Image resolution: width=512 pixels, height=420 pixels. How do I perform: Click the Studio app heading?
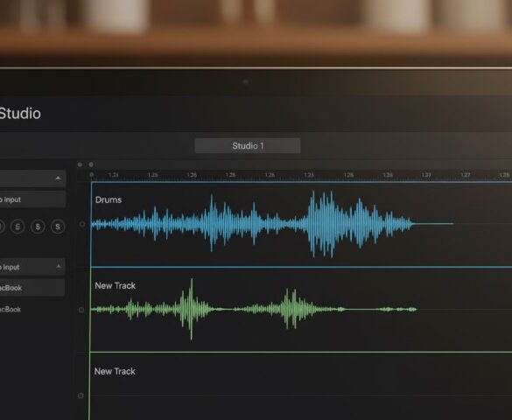[x=20, y=113]
